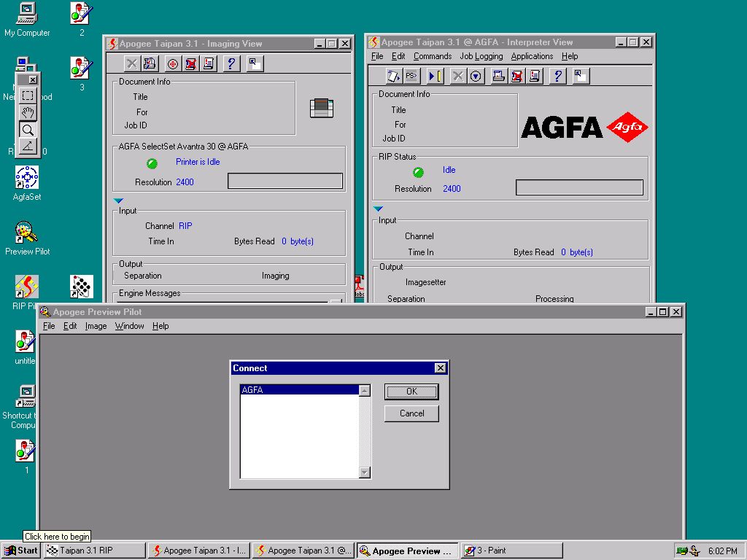This screenshot has height=560, width=747.
Task: Click the page-with-arrow icon in Interpreter View toolbar
Action: [x=393, y=76]
